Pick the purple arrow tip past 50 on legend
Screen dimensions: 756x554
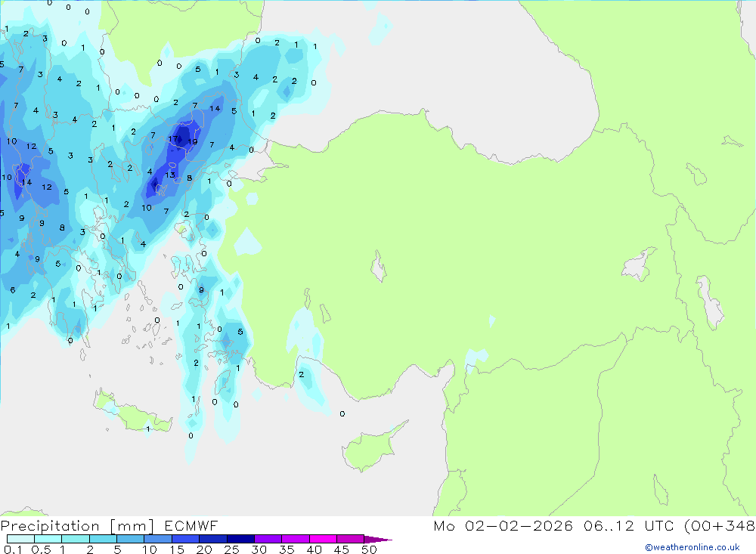pos(378,539)
